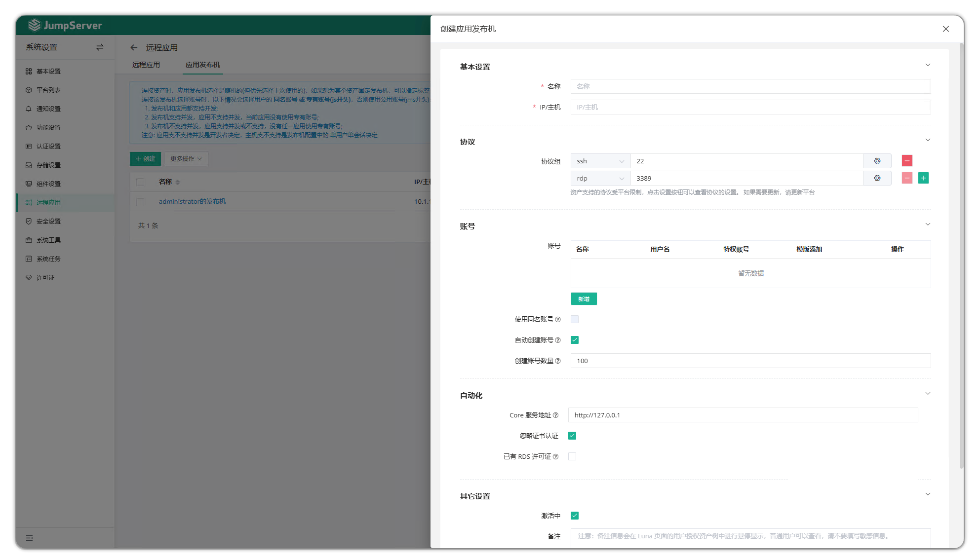Click the 创建 button
The height and width of the screenshot is (560, 980).
click(145, 159)
